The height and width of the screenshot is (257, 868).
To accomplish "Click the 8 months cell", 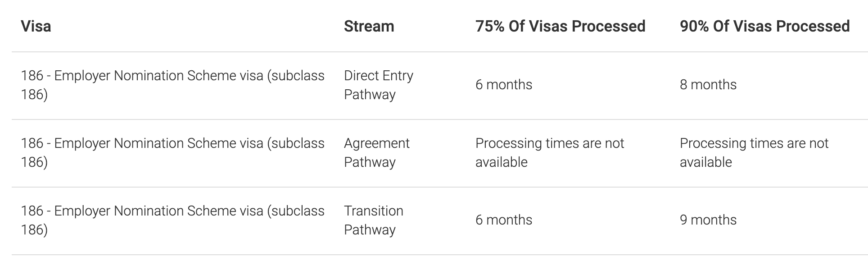I will tap(708, 85).
